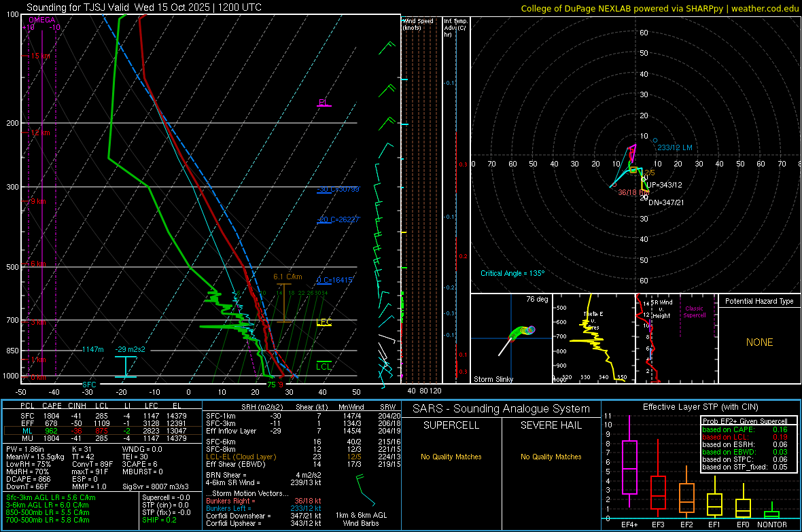
Task: Click the 'Effective Layer STP (with CIN)' title
Action: [x=700, y=407]
